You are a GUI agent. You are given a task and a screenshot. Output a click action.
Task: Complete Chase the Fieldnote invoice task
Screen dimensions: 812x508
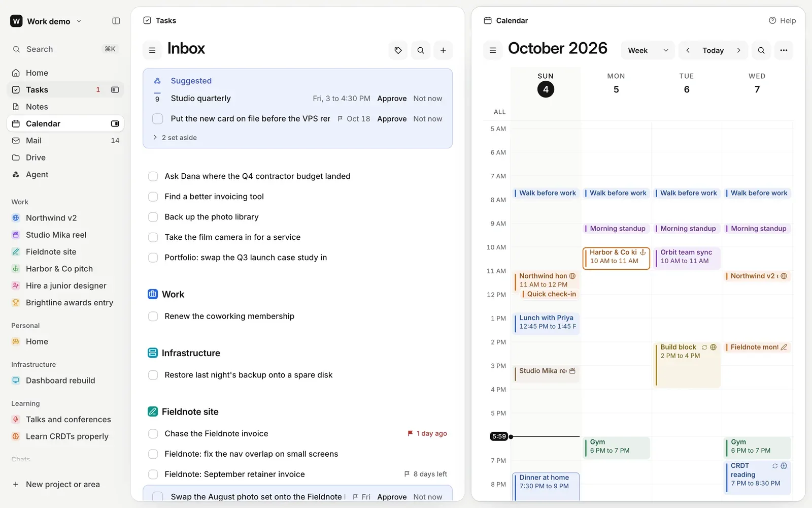[x=153, y=434]
